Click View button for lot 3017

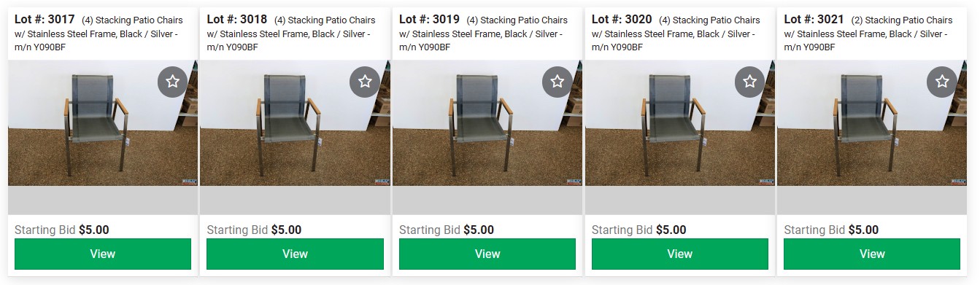point(103,254)
